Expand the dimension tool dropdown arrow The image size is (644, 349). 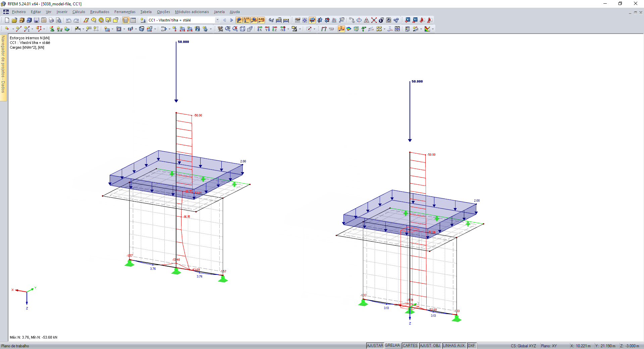[x=83, y=29]
